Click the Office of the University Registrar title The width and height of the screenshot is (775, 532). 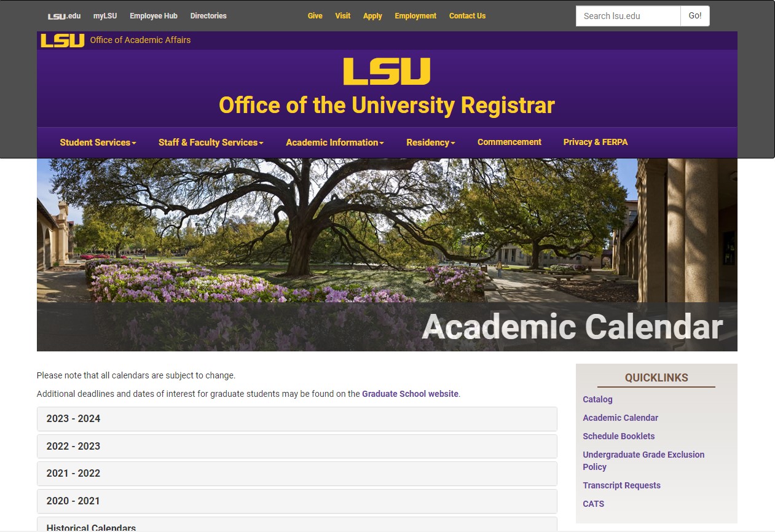pyautogui.click(x=387, y=105)
